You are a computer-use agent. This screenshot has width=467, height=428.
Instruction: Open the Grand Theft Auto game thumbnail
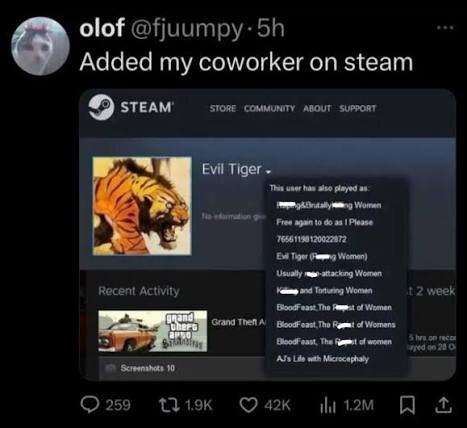click(153, 331)
